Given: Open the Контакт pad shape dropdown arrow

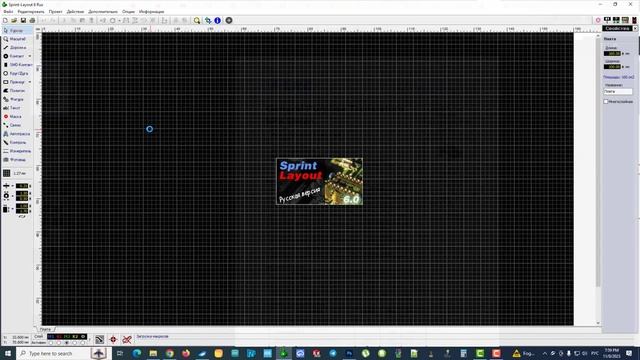Looking at the screenshot, I should 30,56.
